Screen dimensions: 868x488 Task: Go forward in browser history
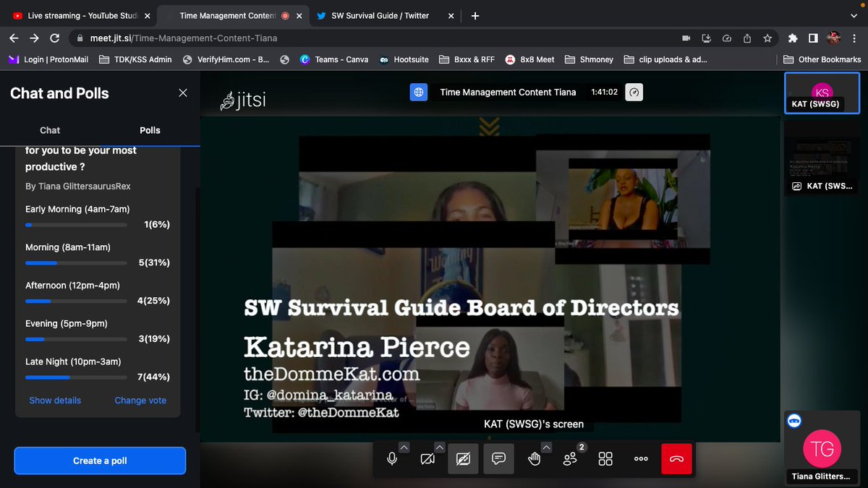pyautogui.click(x=35, y=38)
